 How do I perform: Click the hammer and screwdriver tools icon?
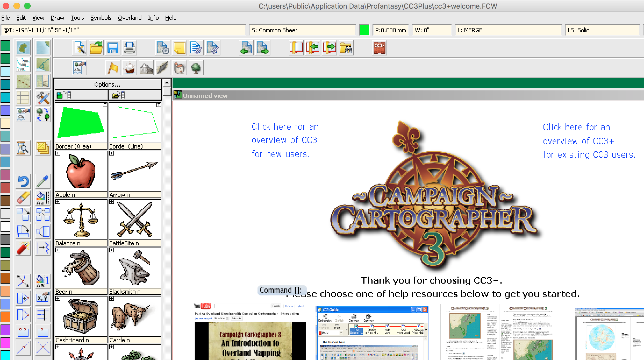click(x=43, y=98)
